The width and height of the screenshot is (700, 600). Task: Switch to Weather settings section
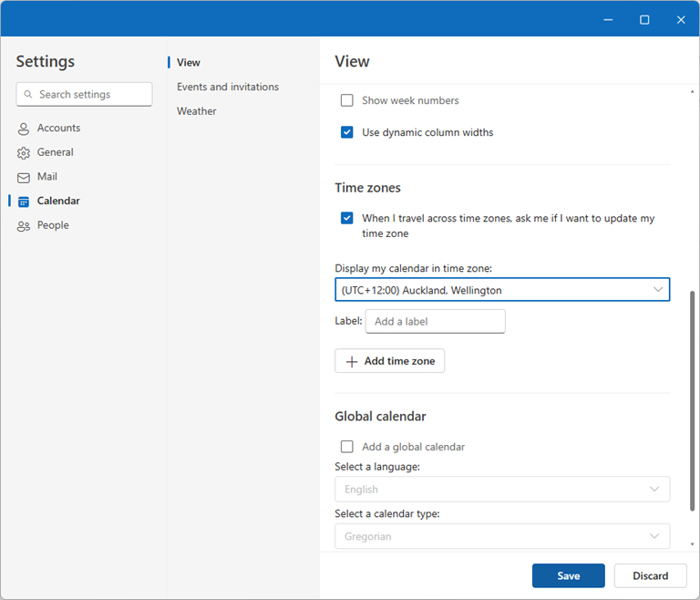(197, 111)
